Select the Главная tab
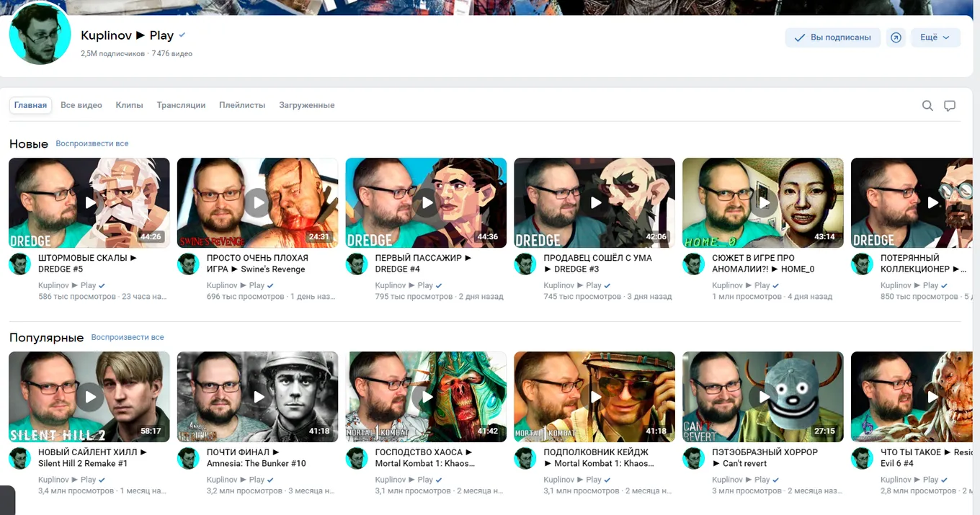Image resolution: width=980 pixels, height=515 pixels. tap(30, 105)
